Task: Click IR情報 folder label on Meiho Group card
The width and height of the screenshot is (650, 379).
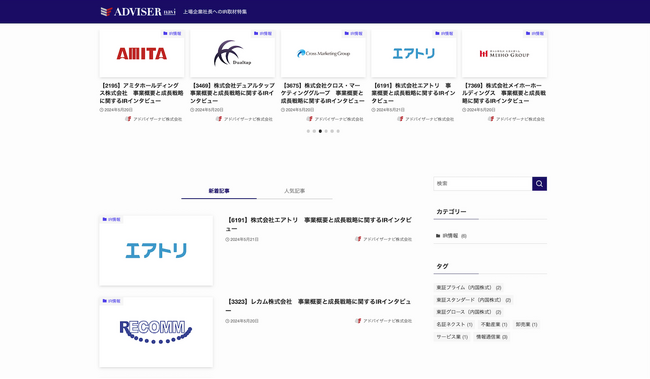Action: click(x=535, y=33)
